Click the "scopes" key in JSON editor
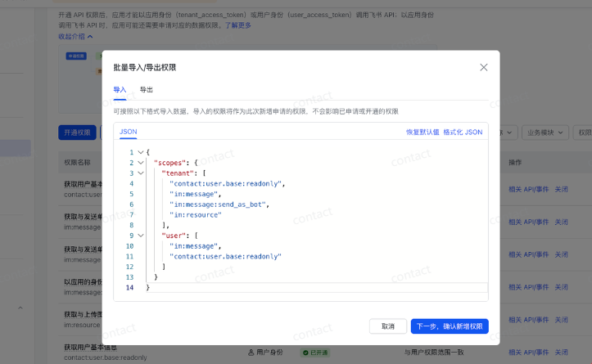The image size is (592, 364). (x=169, y=163)
